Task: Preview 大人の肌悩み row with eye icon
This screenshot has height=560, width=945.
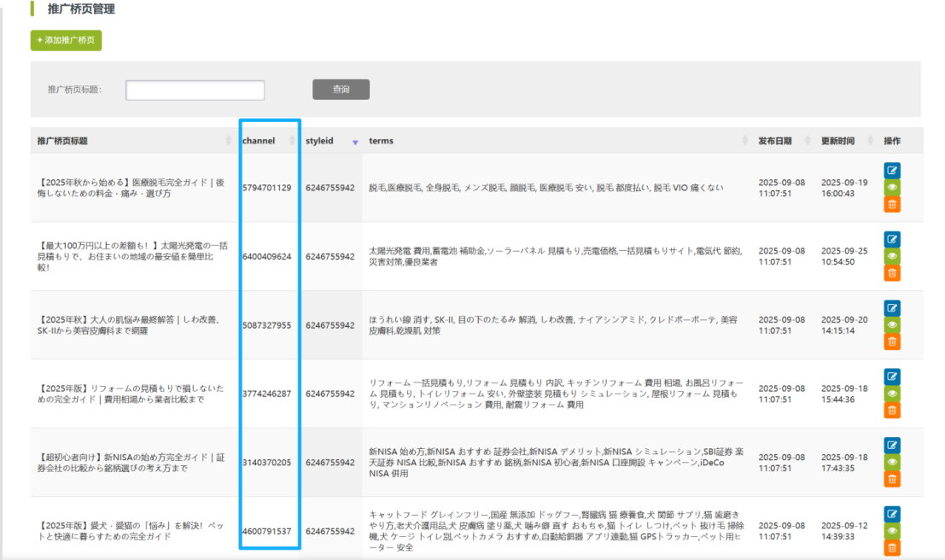Action: (x=892, y=324)
